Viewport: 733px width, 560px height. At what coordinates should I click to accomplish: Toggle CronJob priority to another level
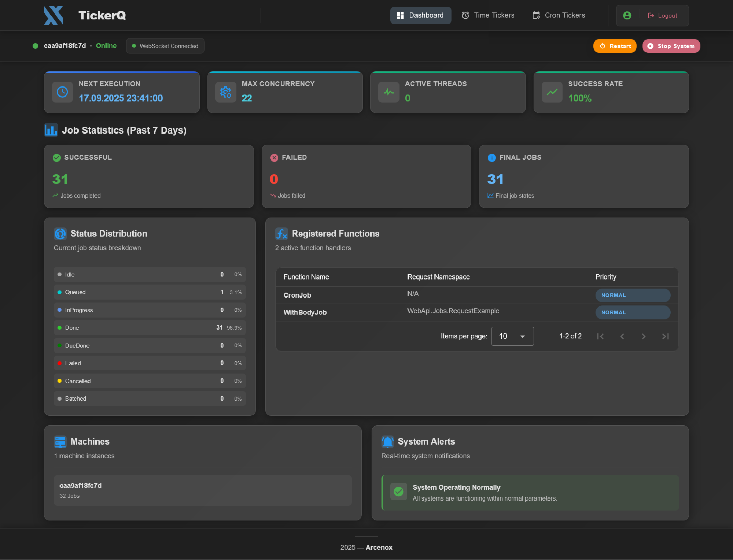(633, 295)
